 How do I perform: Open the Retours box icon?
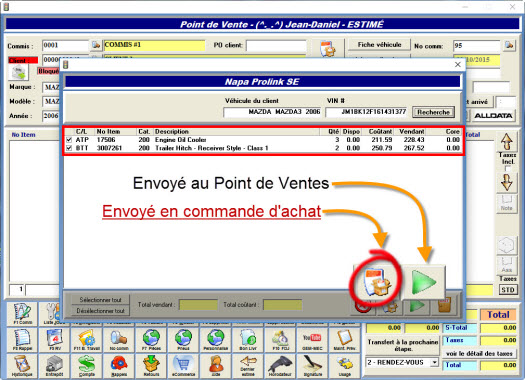coord(151,366)
